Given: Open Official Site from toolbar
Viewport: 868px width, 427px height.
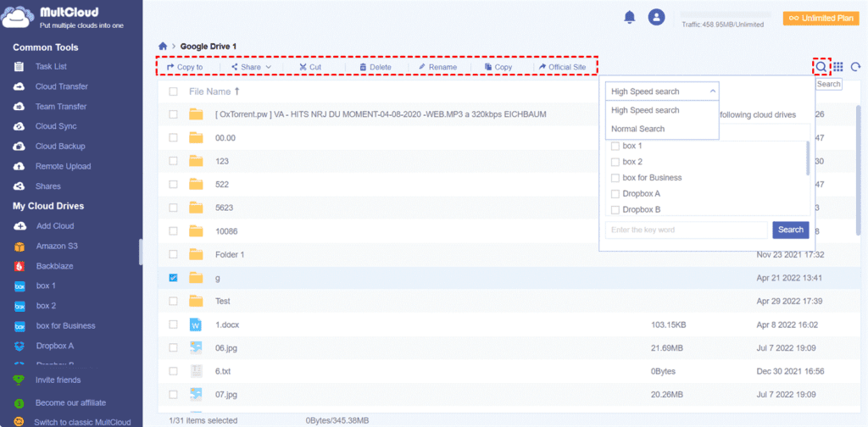Looking at the screenshot, I should click(x=563, y=67).
